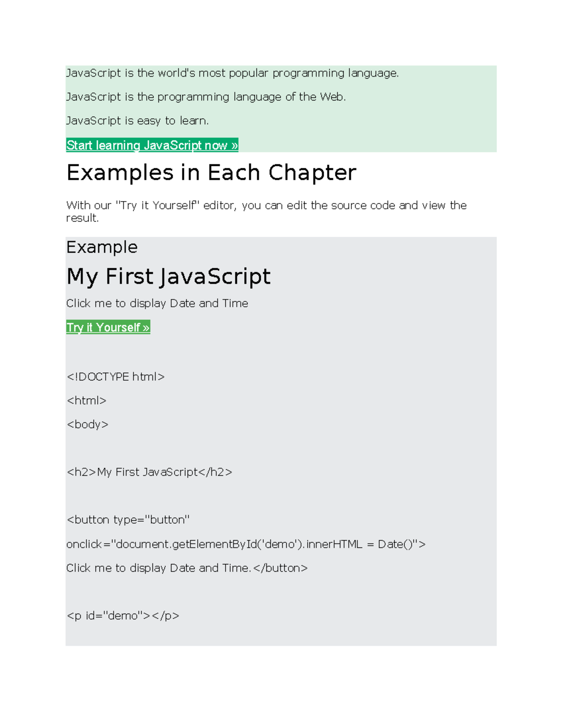
Task: Click the JavaScript is easy to learn line
Action: coord(137,121)
